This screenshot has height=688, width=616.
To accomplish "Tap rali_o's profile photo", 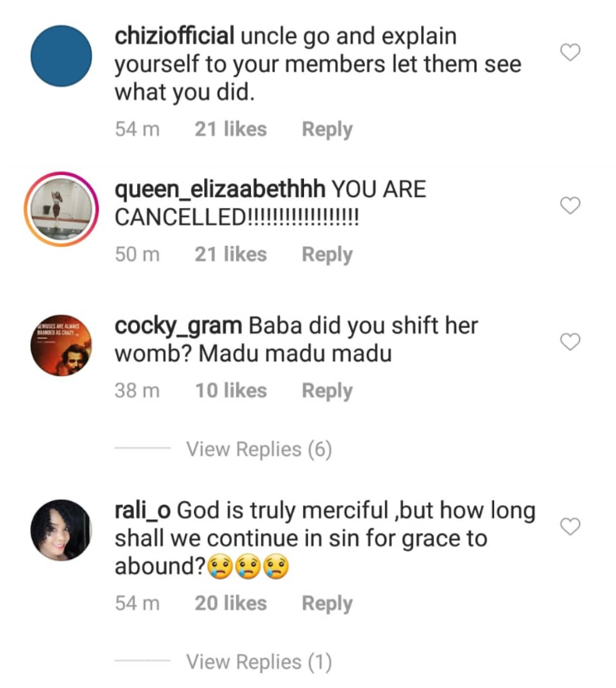I will coord(61,530).
